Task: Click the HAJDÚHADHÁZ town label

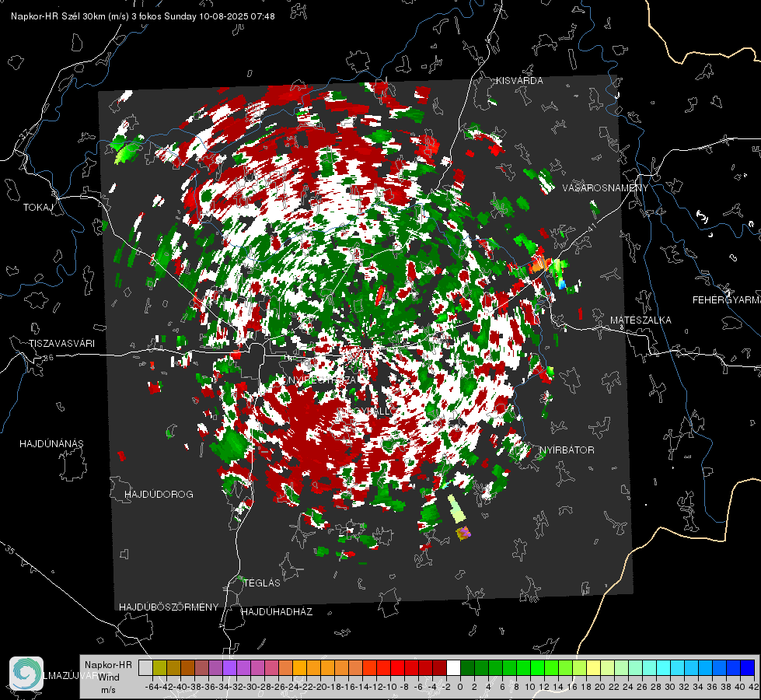Action: point(278,612)
